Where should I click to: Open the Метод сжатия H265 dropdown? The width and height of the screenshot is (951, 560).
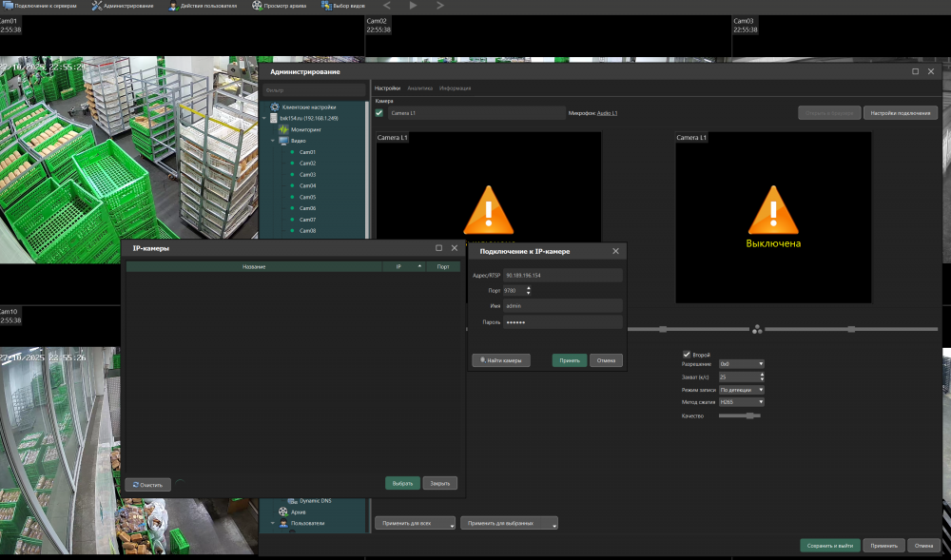click(x=741, y=401)
